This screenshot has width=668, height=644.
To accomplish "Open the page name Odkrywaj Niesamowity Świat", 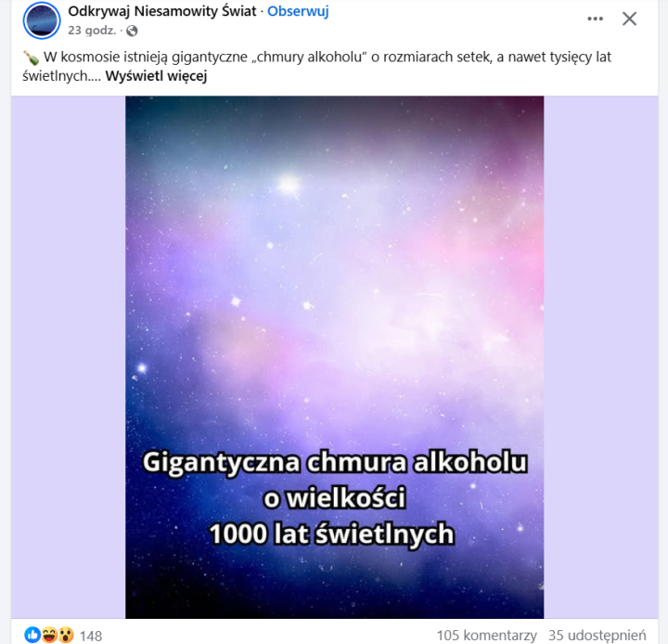I will coord(162,11).
